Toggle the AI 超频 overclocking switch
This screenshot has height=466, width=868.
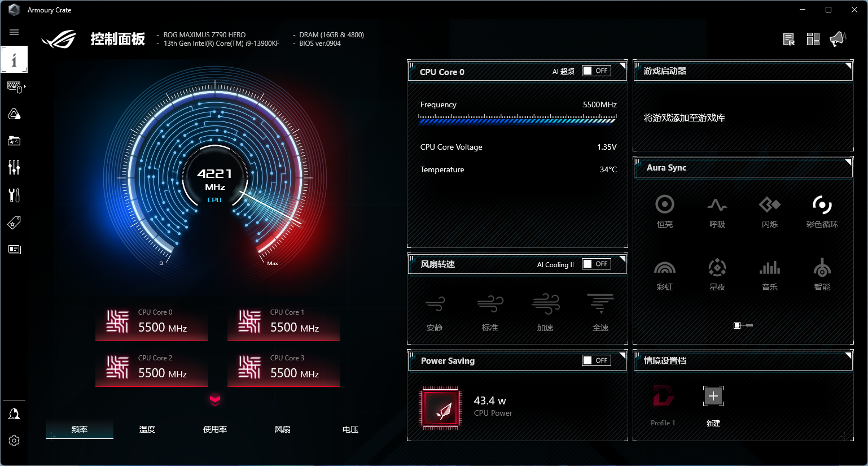tap(597, 71)
